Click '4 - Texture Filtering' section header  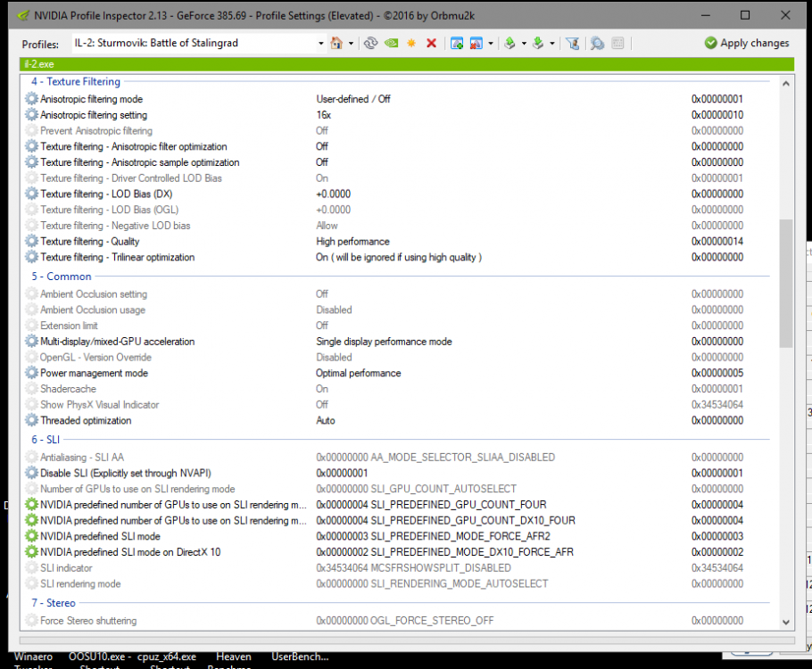point(76,81)
